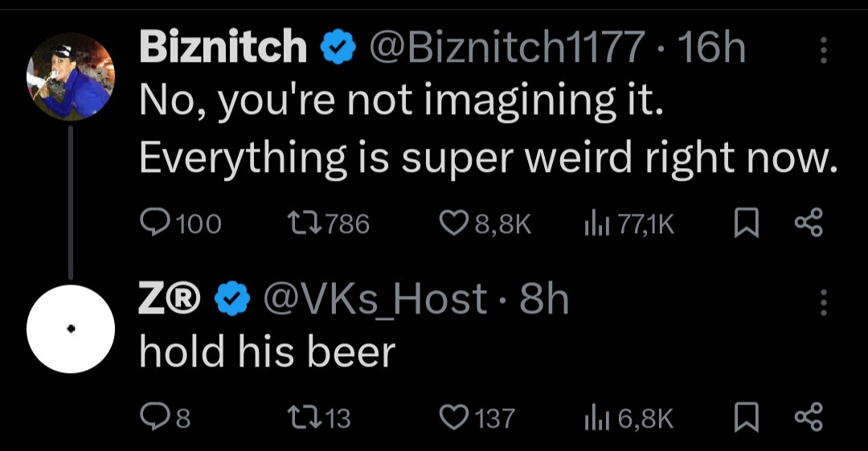
Task: Bookmark the Biznitch tweet
Action: (x=746, y=223)
